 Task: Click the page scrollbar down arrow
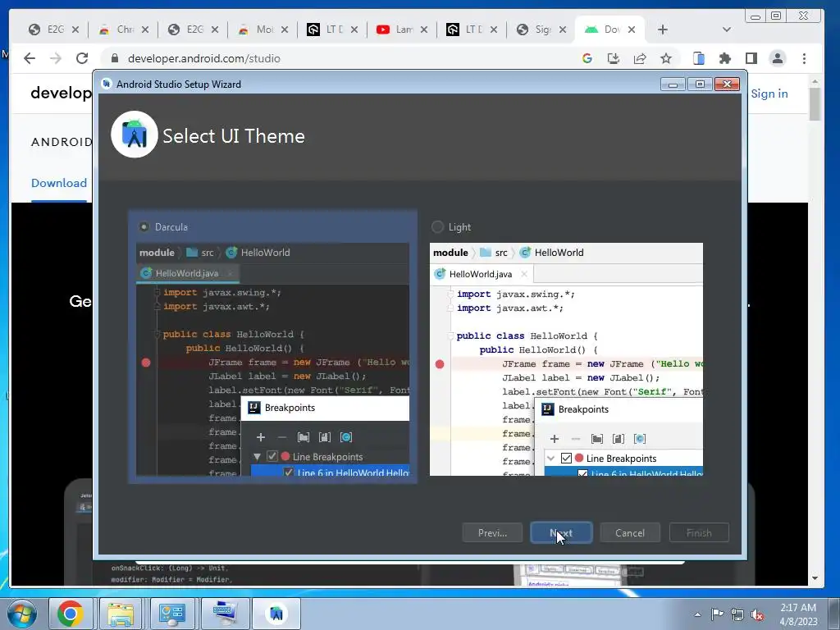point(815,578)
